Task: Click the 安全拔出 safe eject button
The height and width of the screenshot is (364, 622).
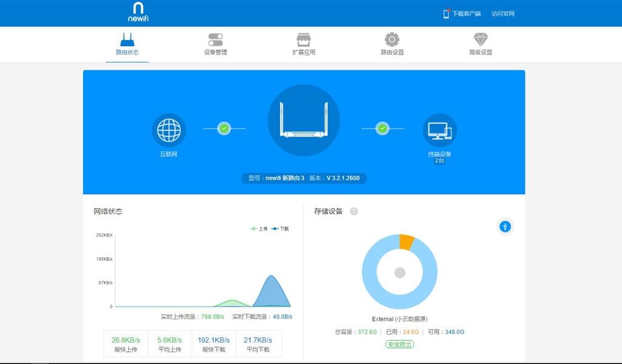Action: click(398, 344)
